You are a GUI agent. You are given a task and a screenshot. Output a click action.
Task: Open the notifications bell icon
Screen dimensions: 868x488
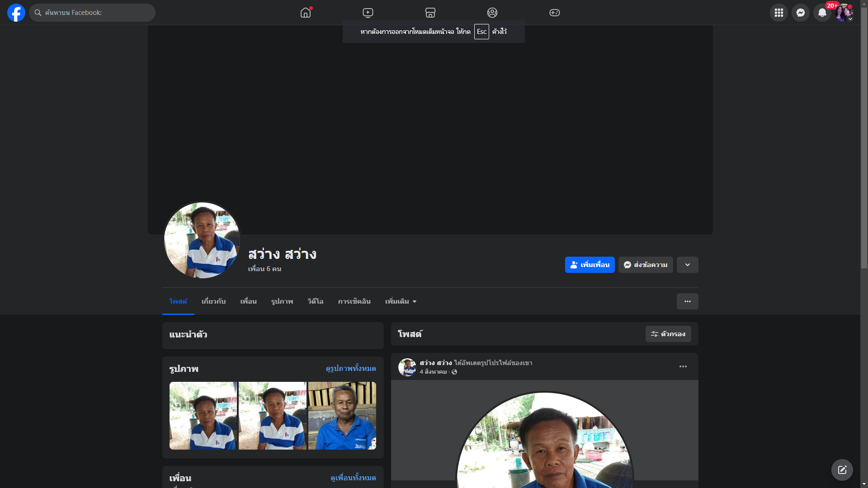pyautogui.click(x=822, y=13)
